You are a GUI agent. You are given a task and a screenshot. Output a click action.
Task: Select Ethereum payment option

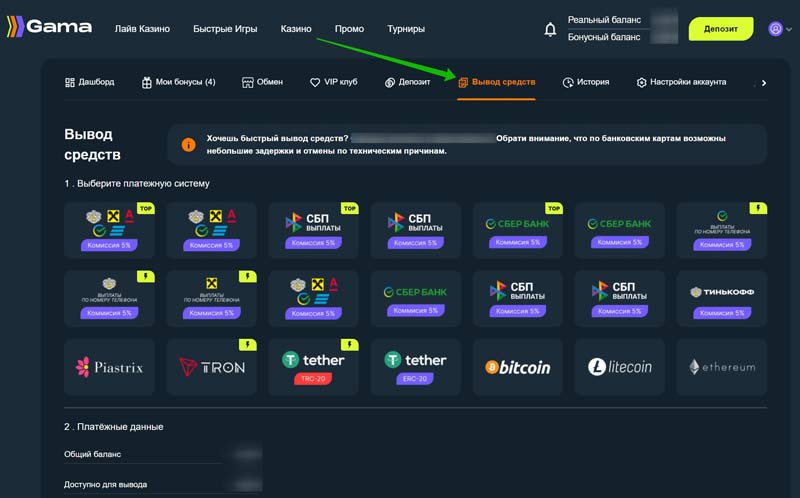tap(722, 367)
